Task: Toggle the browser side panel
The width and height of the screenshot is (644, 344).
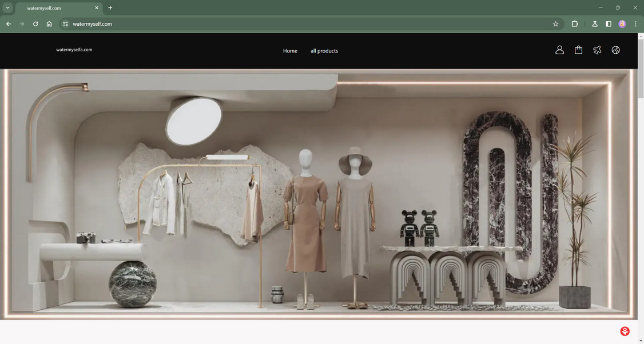Action: pyautogui.click(x=609, y=24)
